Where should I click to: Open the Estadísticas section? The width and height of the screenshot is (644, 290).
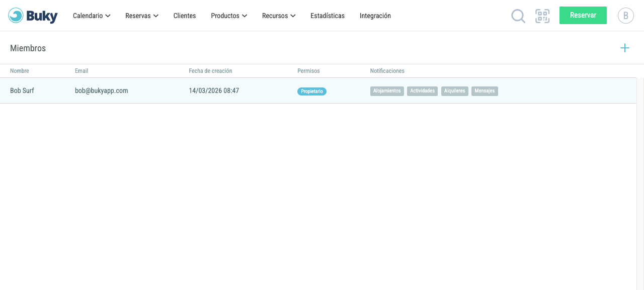pyautogui.click(x=328, y=16)
